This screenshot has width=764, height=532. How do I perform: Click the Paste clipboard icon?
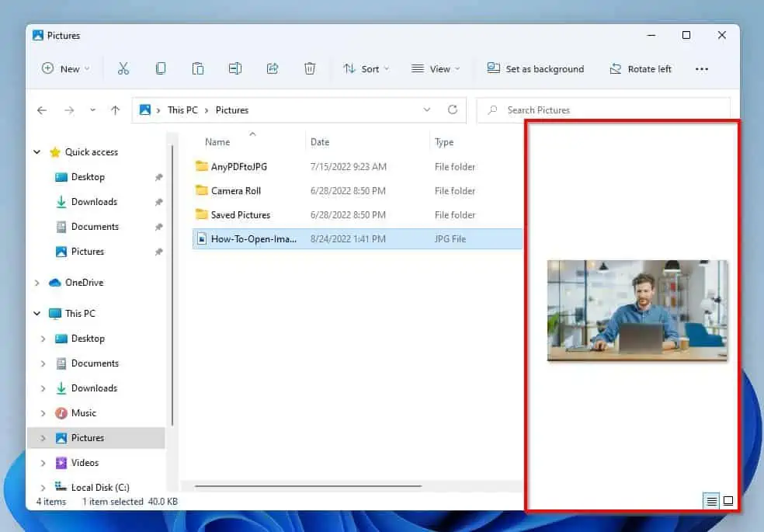click(x=198, y=68)
